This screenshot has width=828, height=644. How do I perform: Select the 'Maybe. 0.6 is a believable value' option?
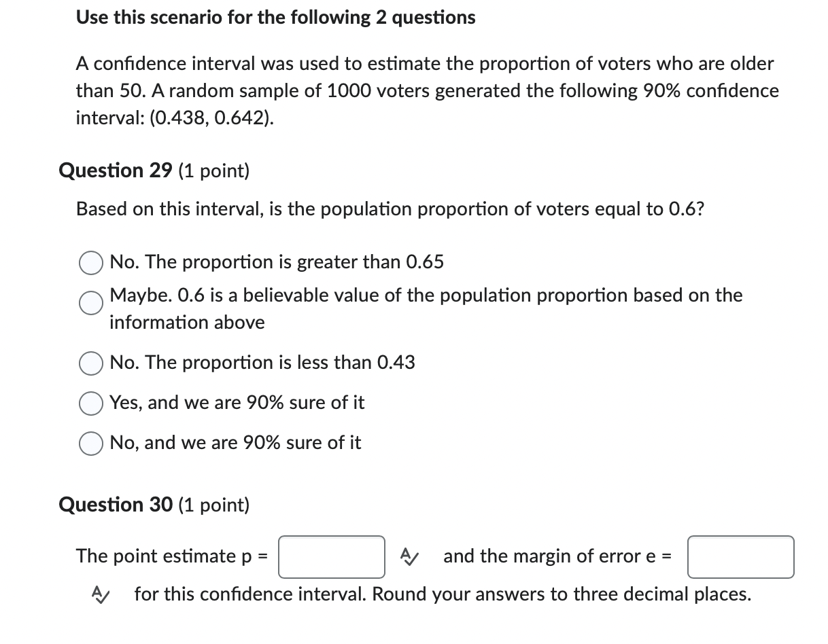[x=90, y=303]
